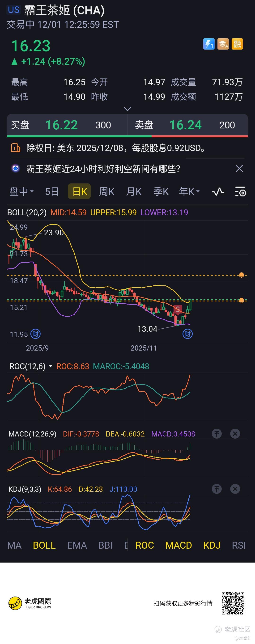
Task: Move the KDJ panel to top
Action: tap(217, 489)
